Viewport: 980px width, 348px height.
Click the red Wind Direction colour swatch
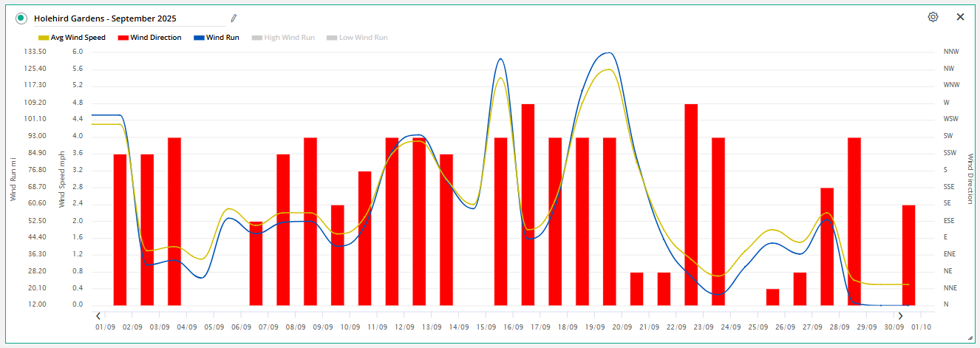click(123, 38)
